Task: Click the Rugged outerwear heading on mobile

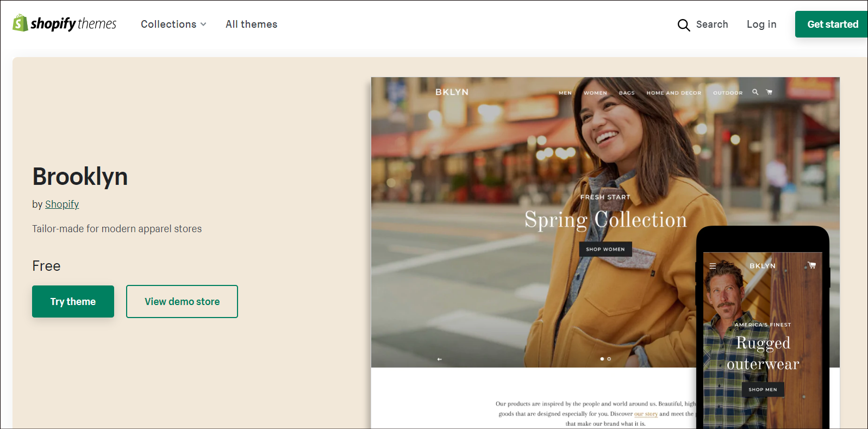Action: point(763,353)
